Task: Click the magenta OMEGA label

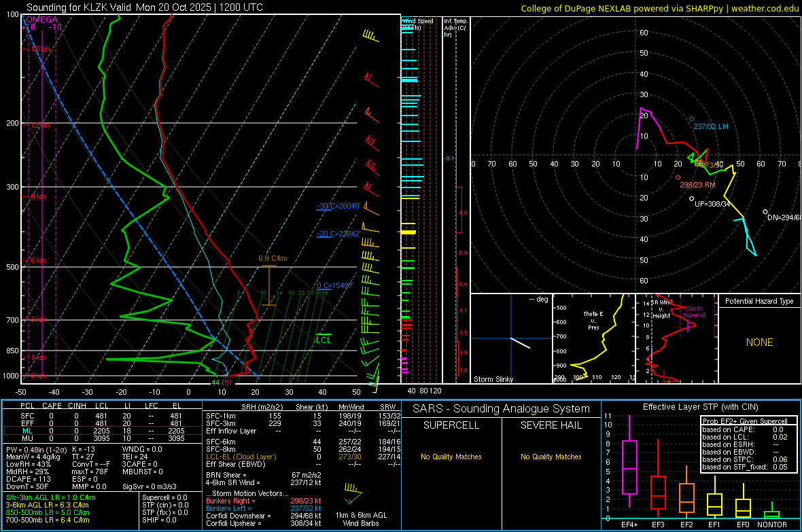Action: pos(41,20)
